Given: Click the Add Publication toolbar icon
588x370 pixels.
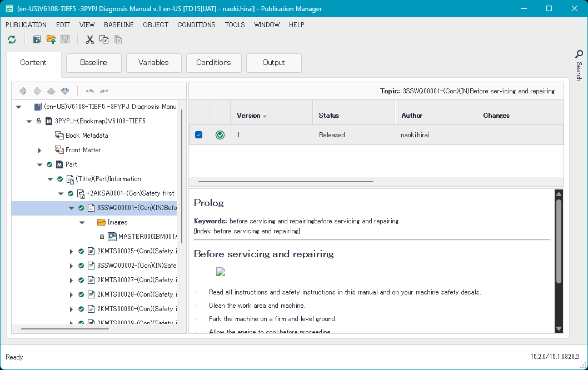Looking at the screenshot, I should click(x=37, y=39).
